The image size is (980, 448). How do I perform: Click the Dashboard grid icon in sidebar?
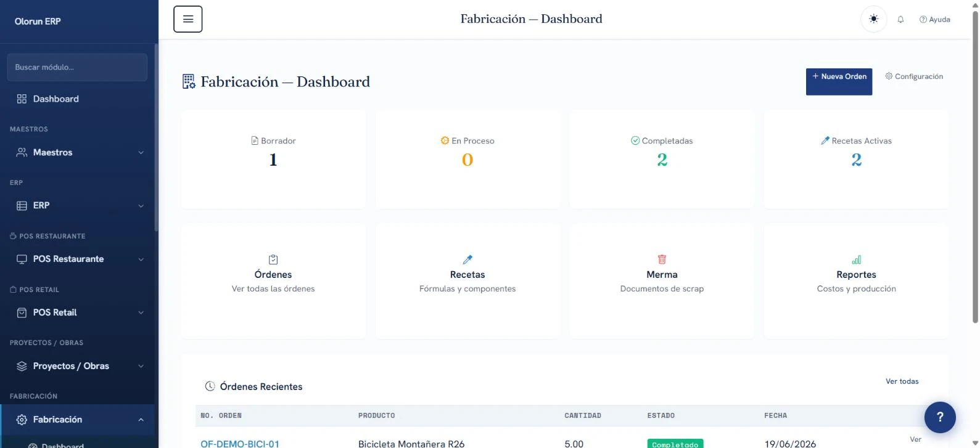tap(22, 99)
